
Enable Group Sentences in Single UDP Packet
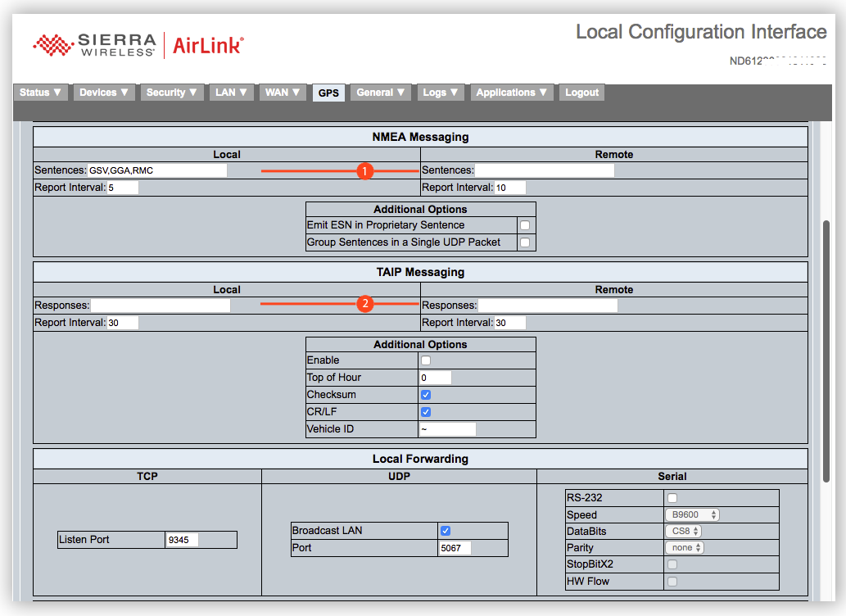[525, 242]
